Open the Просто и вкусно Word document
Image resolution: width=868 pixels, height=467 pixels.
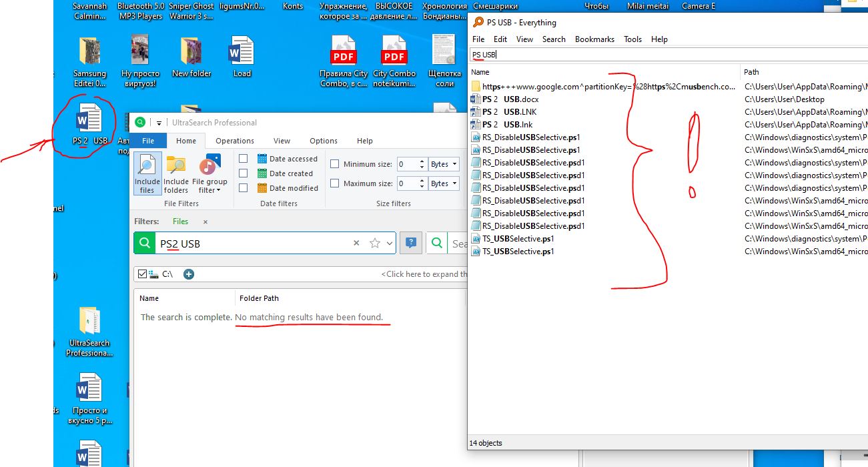coord(89,399)
